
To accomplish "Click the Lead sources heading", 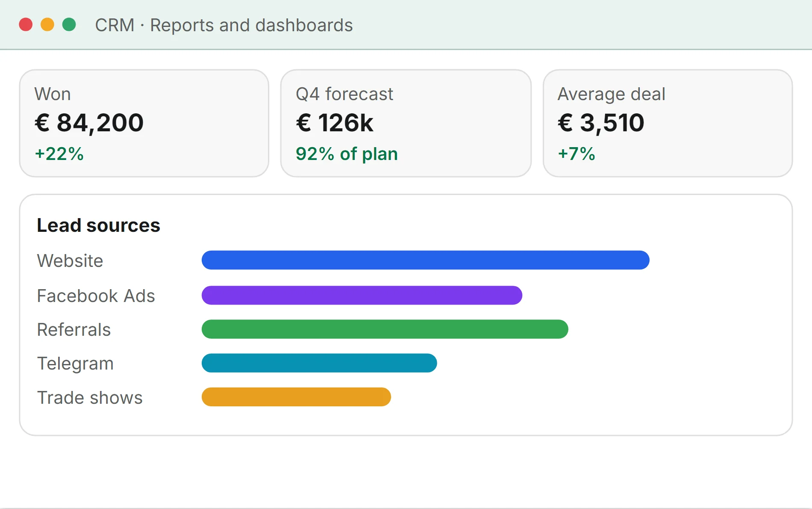I will [x=98, y=225].
